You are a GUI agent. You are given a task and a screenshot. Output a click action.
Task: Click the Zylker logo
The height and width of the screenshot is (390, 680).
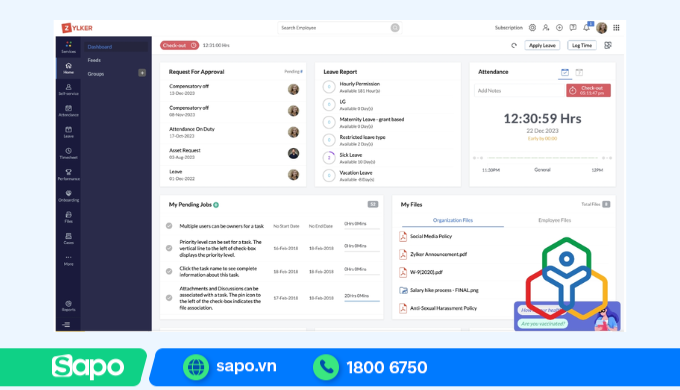[x=77, y=28]
